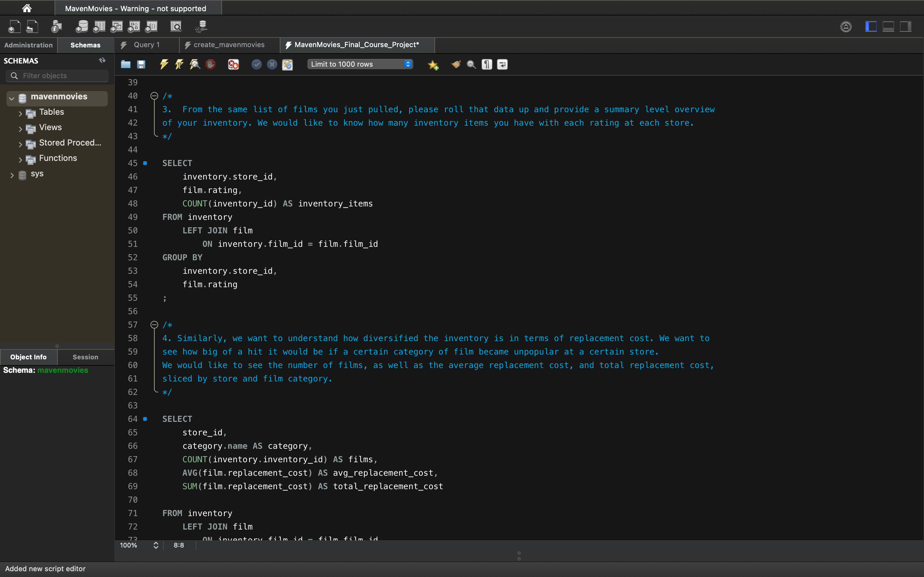Adjust the editor zoom stepper
The image size is (924, 577).
155,545
